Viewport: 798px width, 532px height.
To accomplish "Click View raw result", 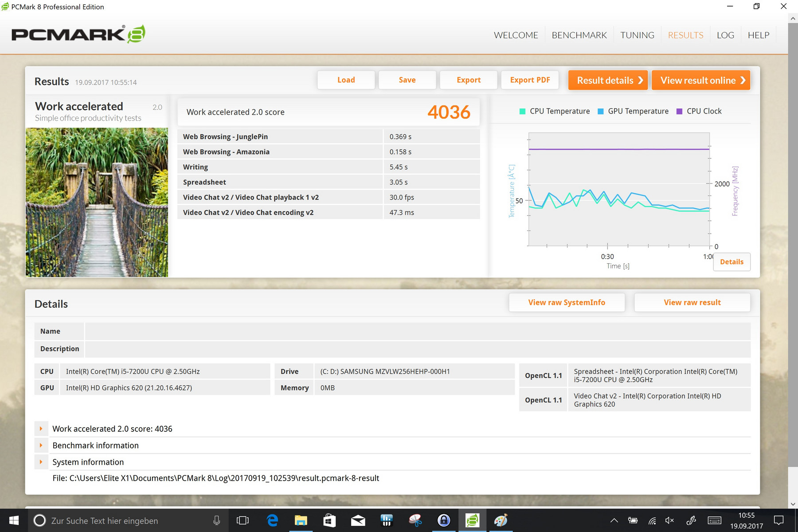I will tap(692, 302).
